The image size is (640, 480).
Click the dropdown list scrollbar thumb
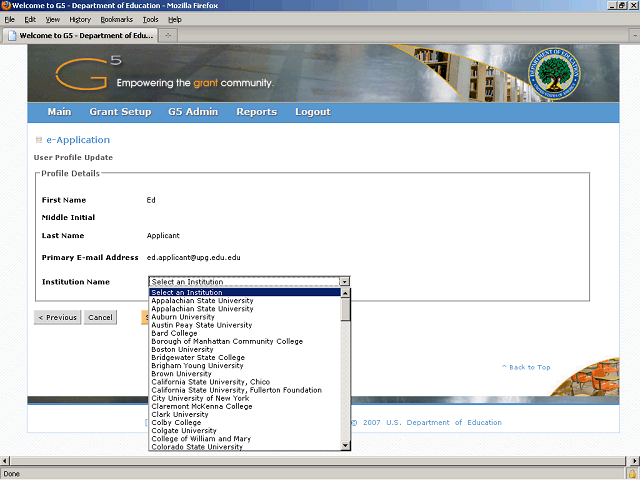[345, 309]
